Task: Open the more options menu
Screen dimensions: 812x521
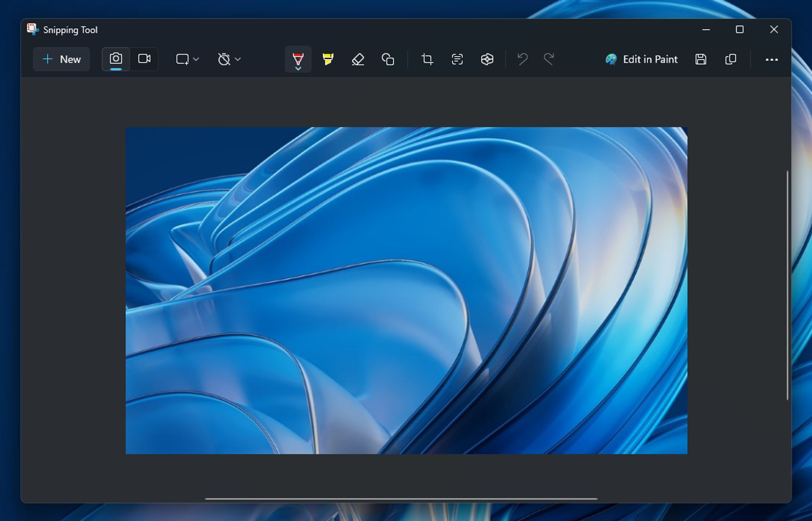Action: tap(771, 59)
